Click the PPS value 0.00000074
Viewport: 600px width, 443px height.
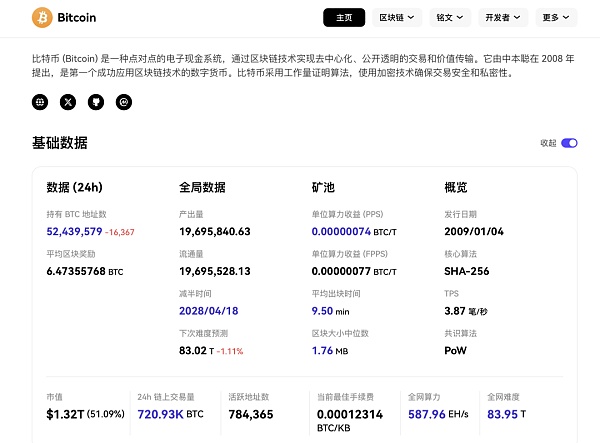tap(341, 231)
